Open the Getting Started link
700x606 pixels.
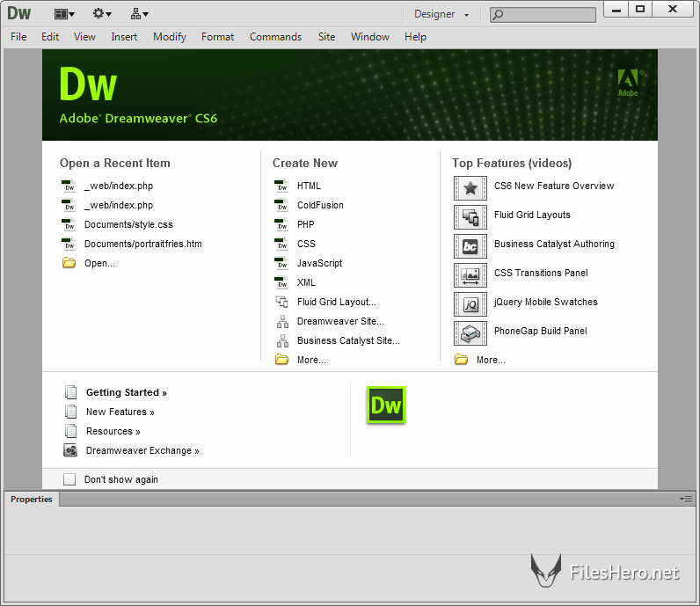[127, 392]
